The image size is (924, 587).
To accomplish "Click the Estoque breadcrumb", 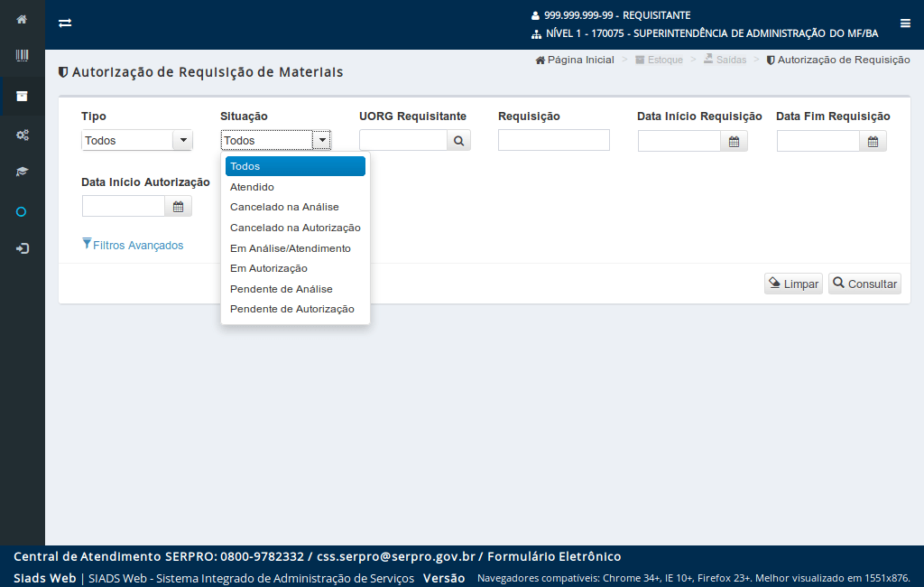I will click(x=659, y=60).
